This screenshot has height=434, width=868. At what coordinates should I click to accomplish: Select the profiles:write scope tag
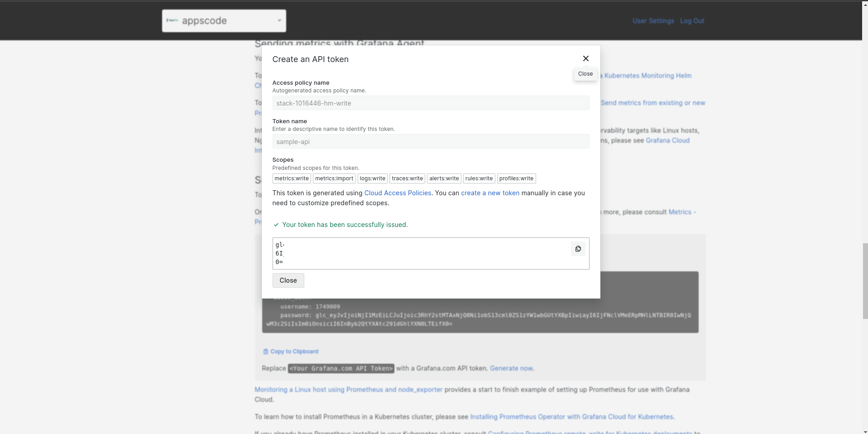(516, 178)
